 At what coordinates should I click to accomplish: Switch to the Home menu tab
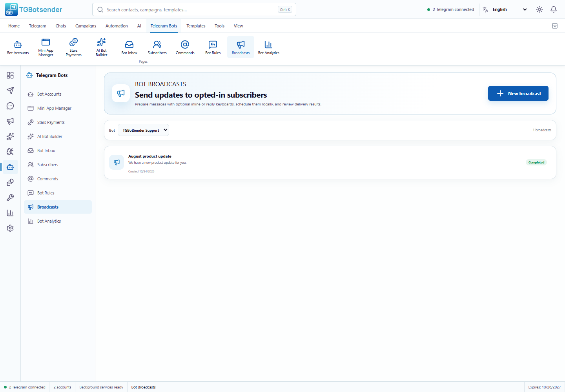14,26
